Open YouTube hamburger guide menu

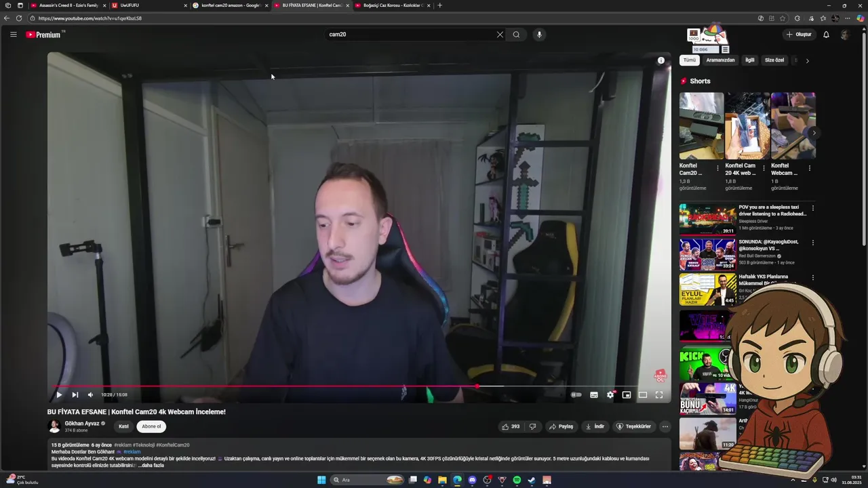(x=13, y=34)
